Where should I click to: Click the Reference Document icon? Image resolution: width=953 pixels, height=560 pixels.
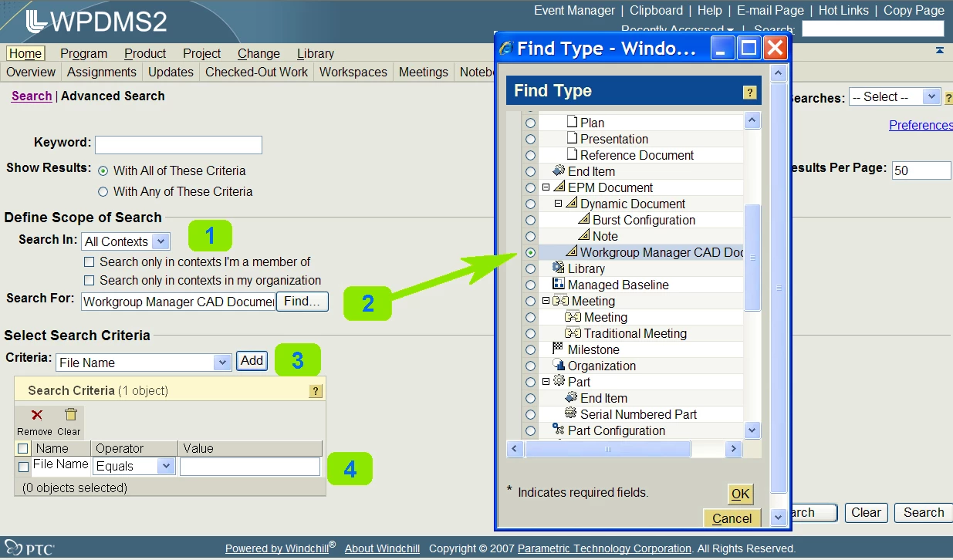click(x=573, y=154)
